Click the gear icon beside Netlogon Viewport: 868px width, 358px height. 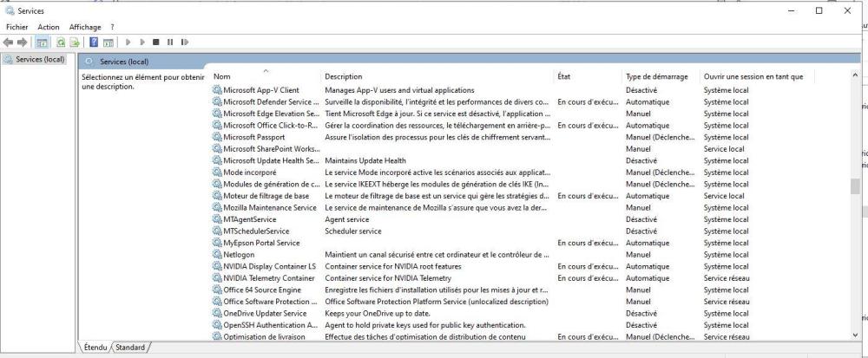[x=217, y=255]
